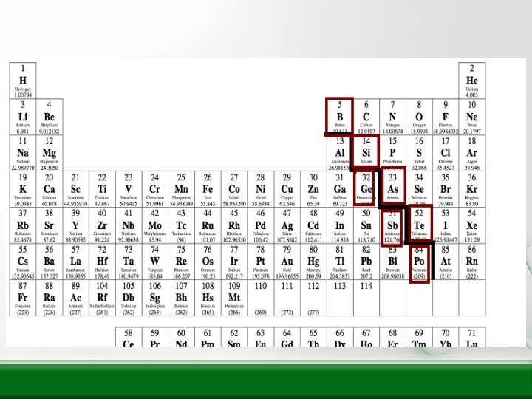
Task: Select the element 114 cell
Action: pos(366,298)
